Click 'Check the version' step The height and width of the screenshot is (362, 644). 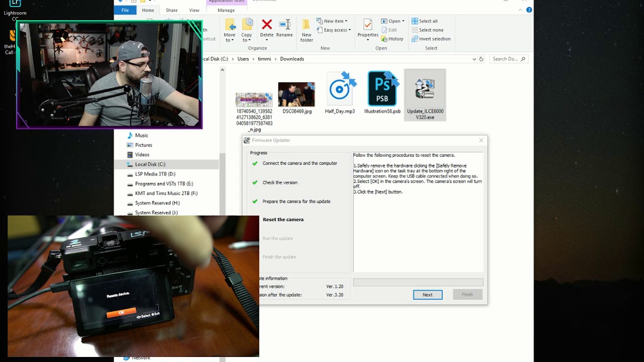[x=280, y=183]
